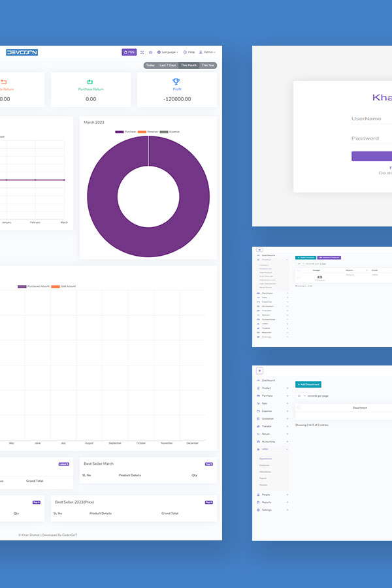
Task: Toggle Sold Amount legend on bar chart
Action: click(x=56, y=286)
